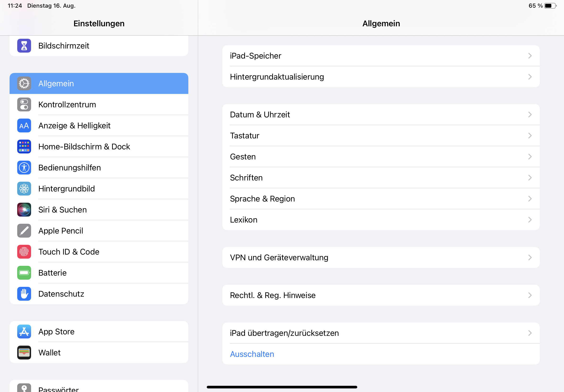Screen dimensions: 564x392
Task: Tap the blue Ausschalten link
Action: (252, 354)
